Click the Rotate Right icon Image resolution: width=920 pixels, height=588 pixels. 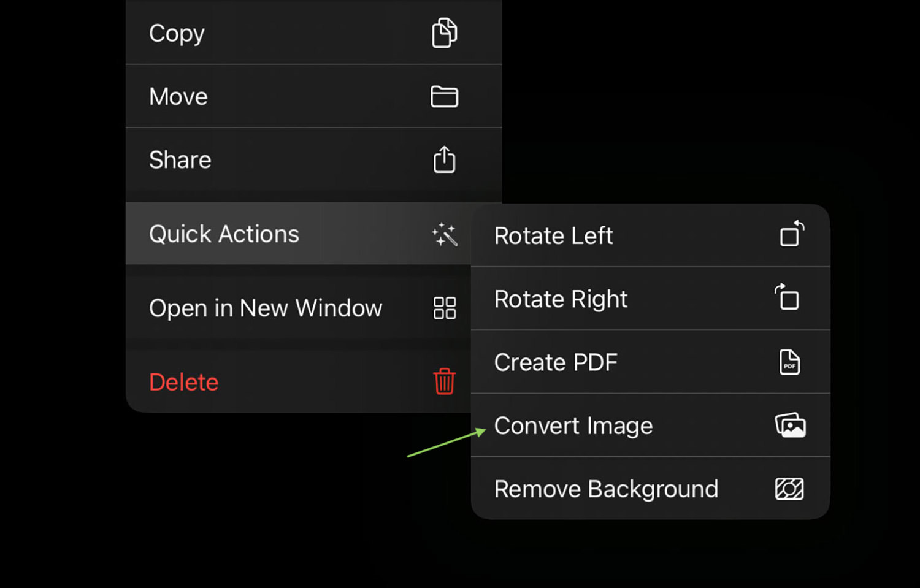coord(787,299)
